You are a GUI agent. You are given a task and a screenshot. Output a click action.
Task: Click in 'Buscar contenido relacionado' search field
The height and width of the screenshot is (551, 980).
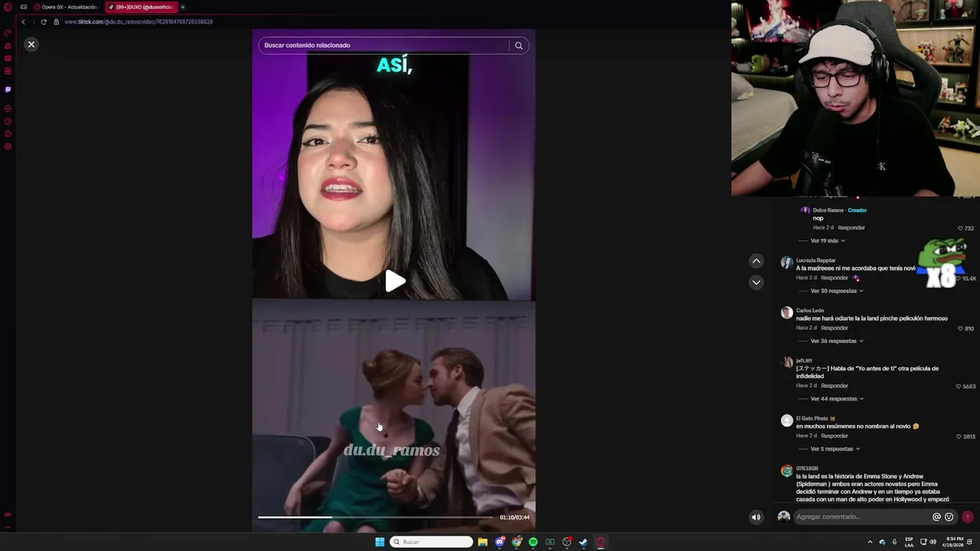tap(383, 45)
